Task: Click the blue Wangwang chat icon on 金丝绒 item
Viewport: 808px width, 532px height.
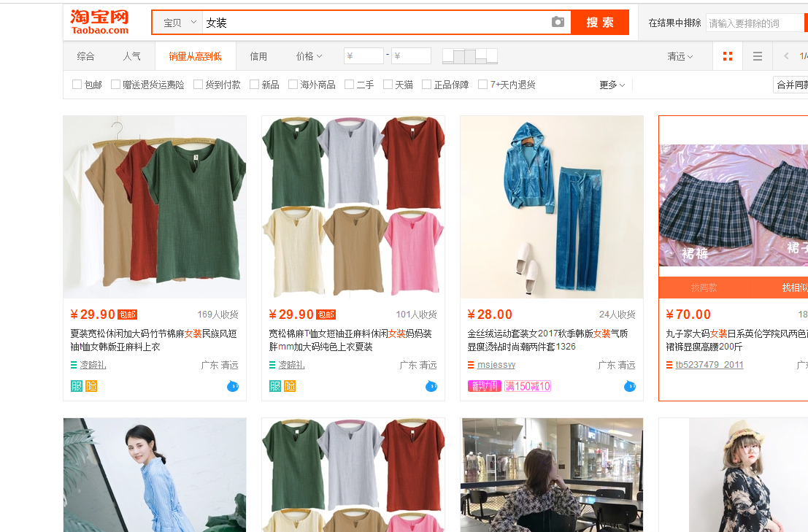Action: pyautogui.click(x=629, y=388)
